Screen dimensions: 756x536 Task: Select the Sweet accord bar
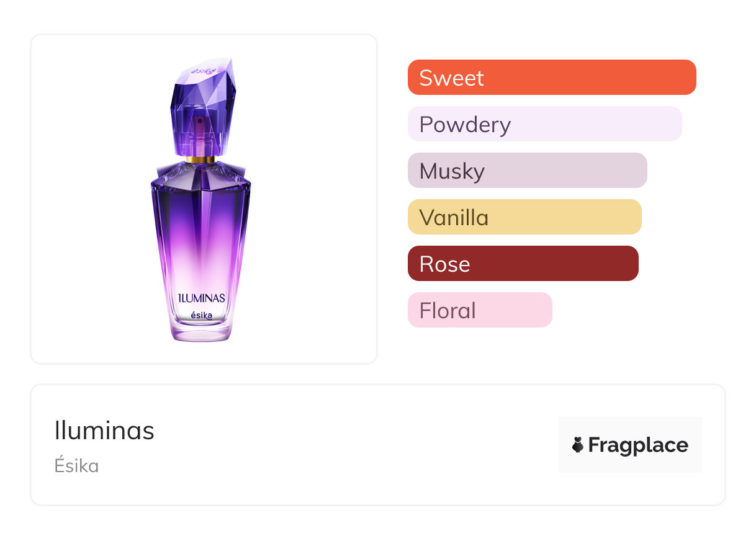552,78
